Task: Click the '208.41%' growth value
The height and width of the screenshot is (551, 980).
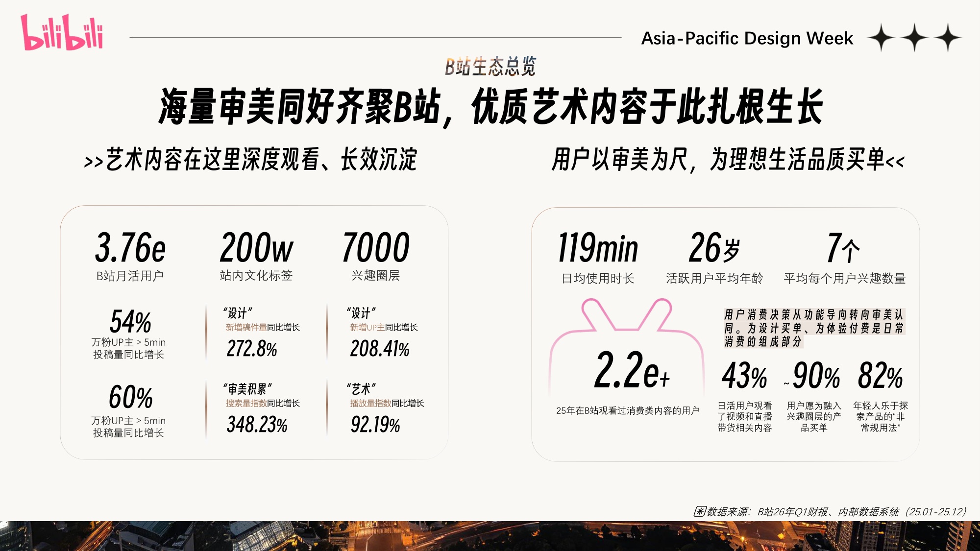Action: [x=380, y=349]
